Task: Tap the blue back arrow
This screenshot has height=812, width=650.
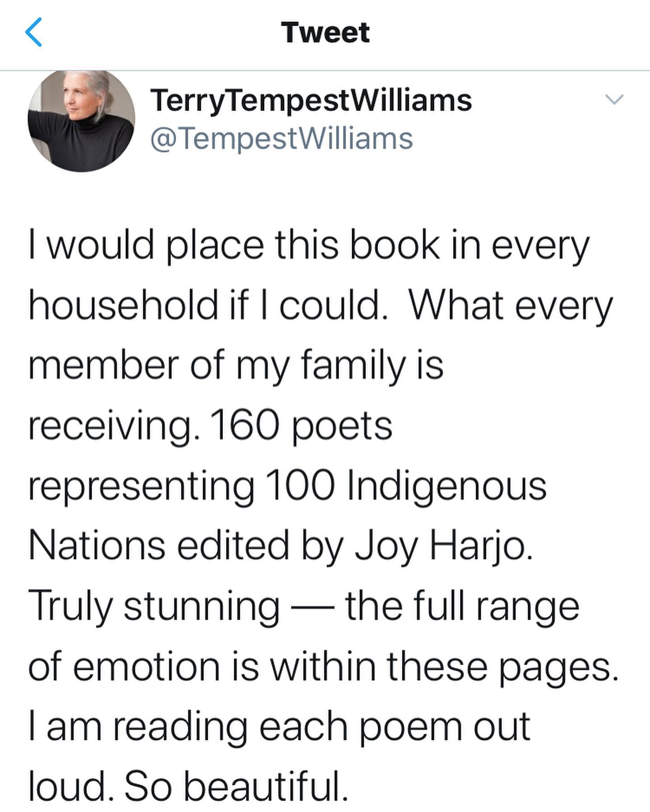Action: 34,32
